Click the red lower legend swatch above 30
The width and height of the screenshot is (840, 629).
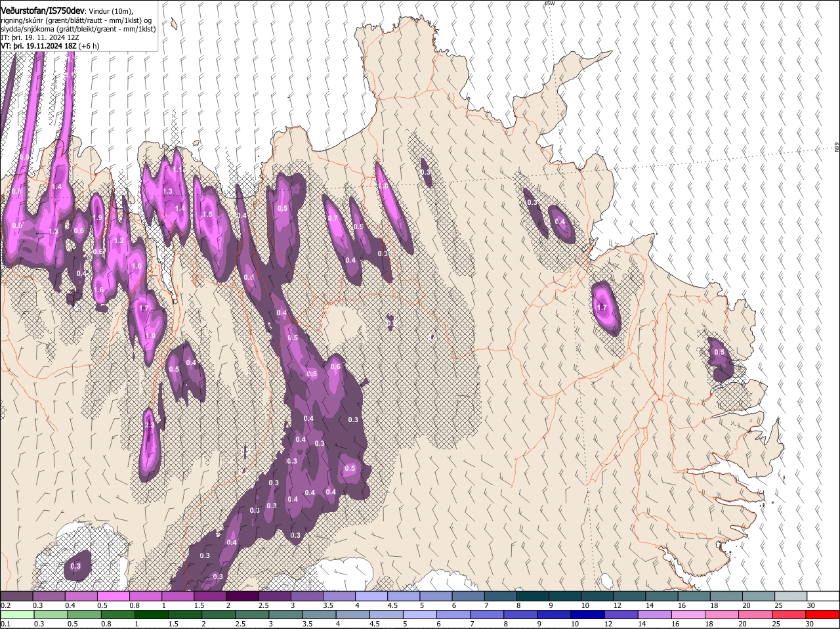tap(823, 615)
